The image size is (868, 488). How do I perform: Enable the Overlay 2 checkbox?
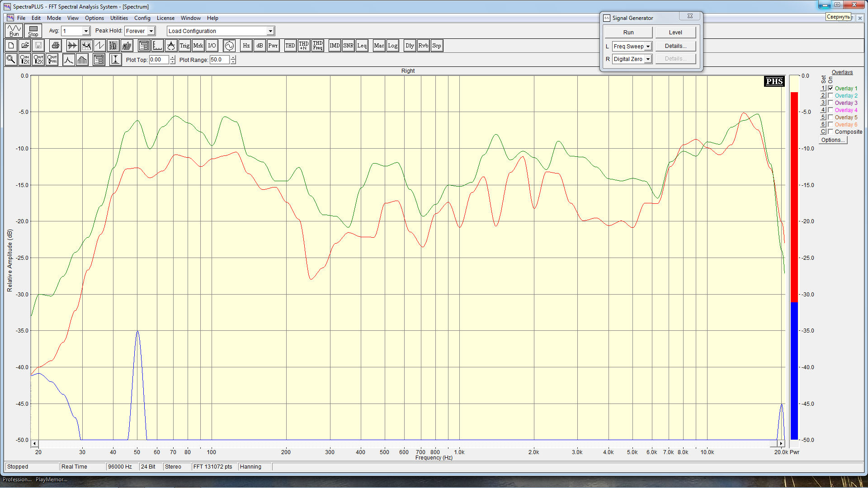coord(830,96)
